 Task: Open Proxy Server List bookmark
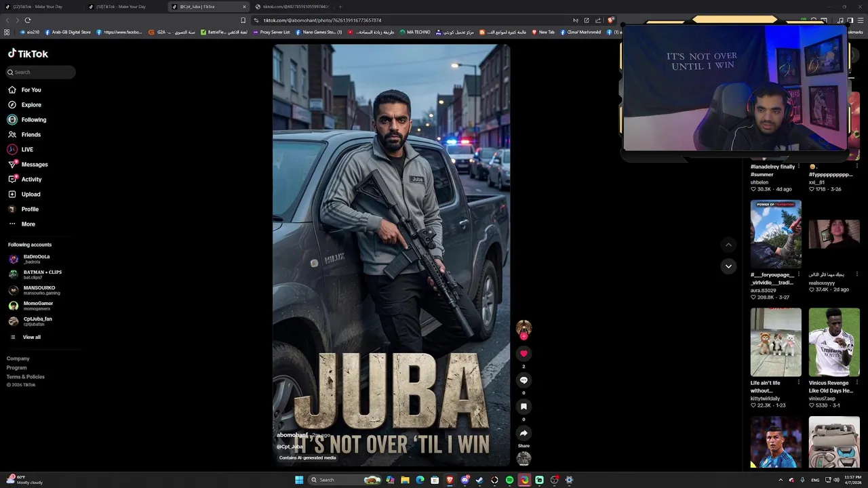[271, 32]
